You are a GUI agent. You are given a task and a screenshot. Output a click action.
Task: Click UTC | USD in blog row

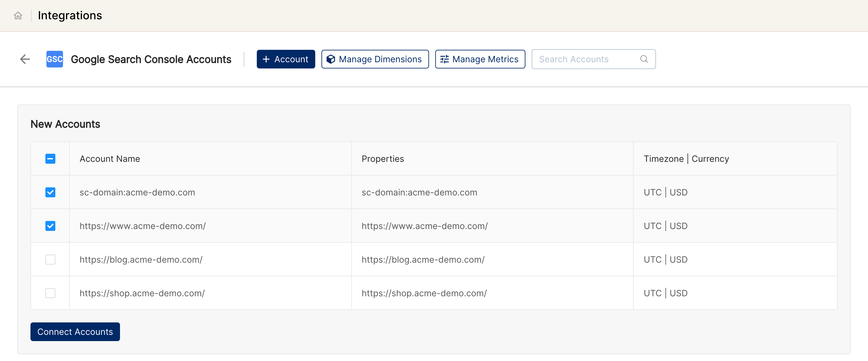coord(666,260)
